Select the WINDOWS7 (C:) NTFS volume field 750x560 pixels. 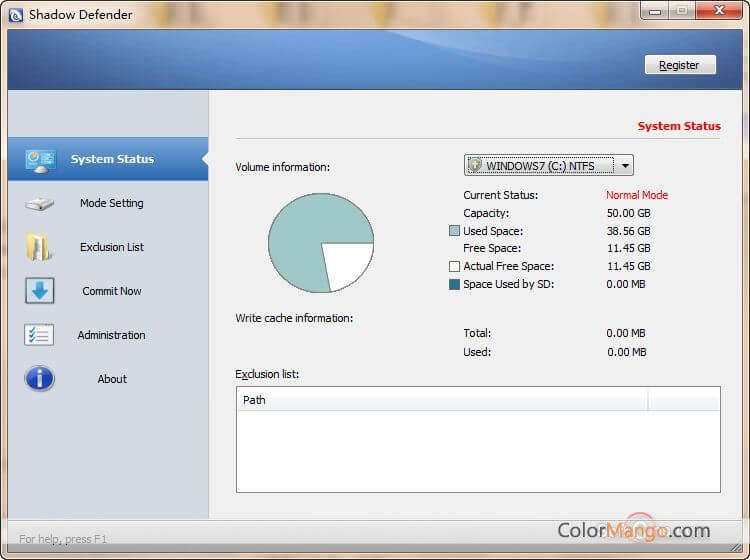(549, 165)
